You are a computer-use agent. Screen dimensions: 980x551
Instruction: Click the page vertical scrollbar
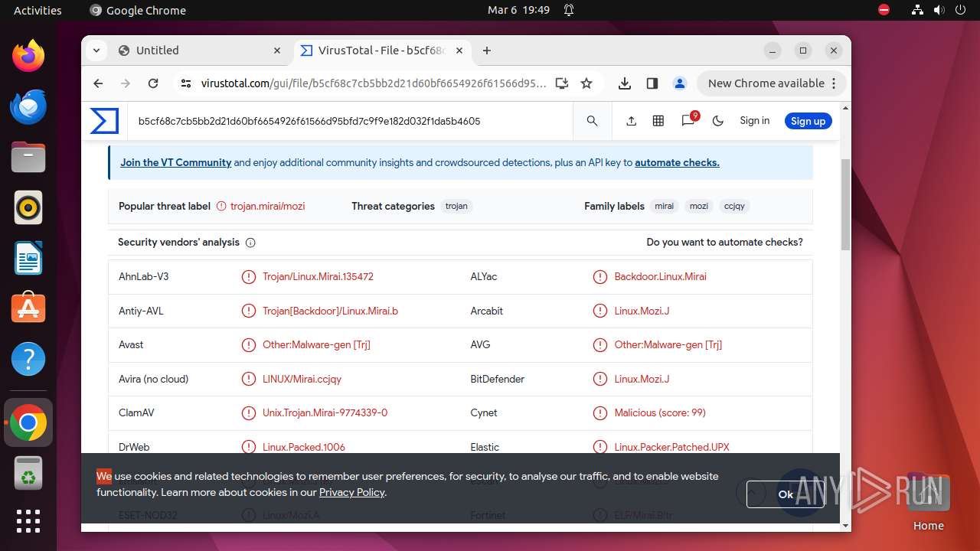coord(845,204)
